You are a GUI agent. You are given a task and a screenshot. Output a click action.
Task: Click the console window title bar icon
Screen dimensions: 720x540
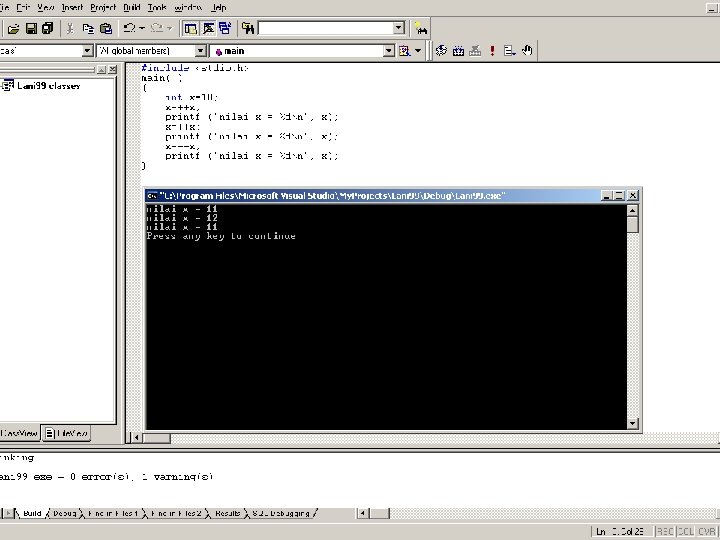click(152, 196)
